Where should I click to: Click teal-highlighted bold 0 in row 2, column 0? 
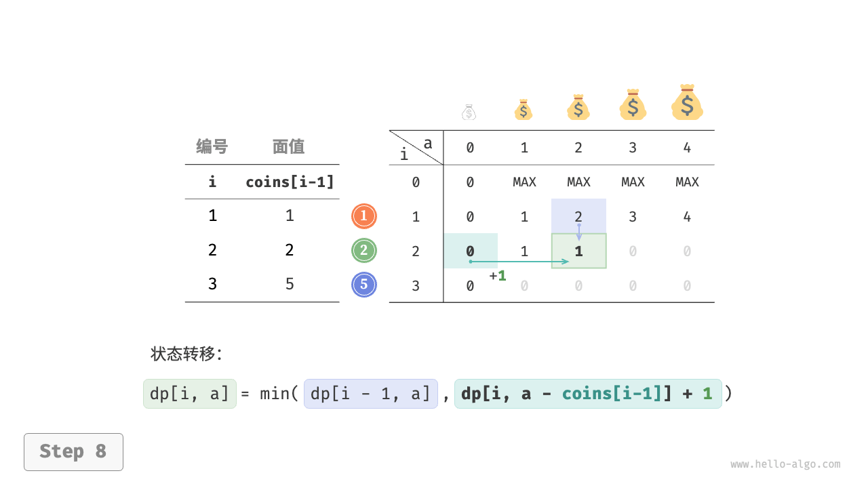[471, 251]
